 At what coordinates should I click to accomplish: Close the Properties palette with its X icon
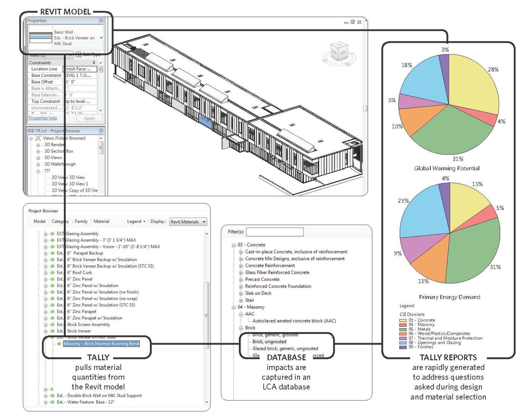[x=101, y=21]
